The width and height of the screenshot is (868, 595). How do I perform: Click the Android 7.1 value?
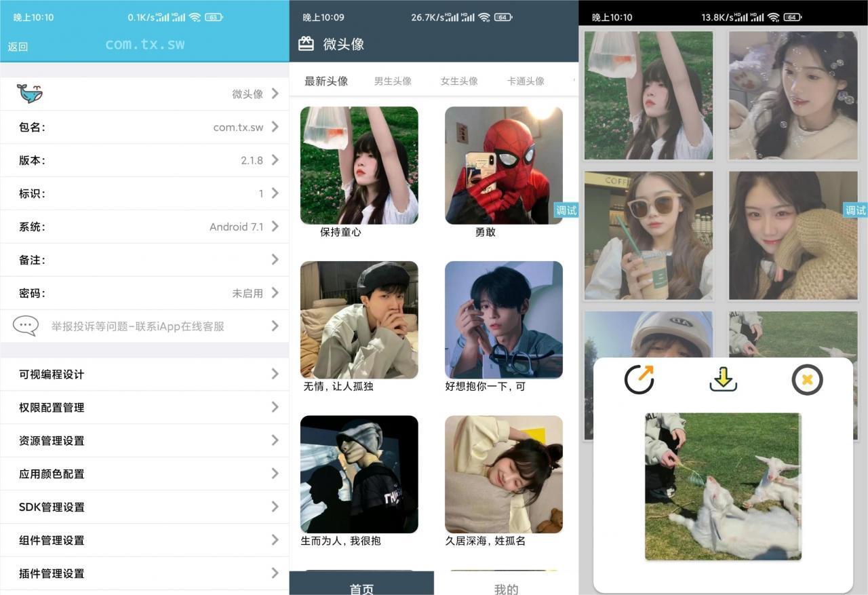[x=236, y=227]
